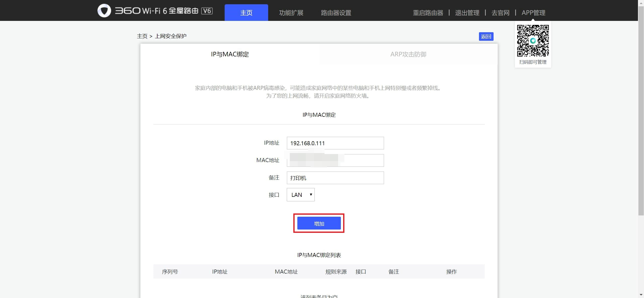Viewport: 644px width, 298px height.
Task: Click APP管理 in top bar
Action: point(533,13)
